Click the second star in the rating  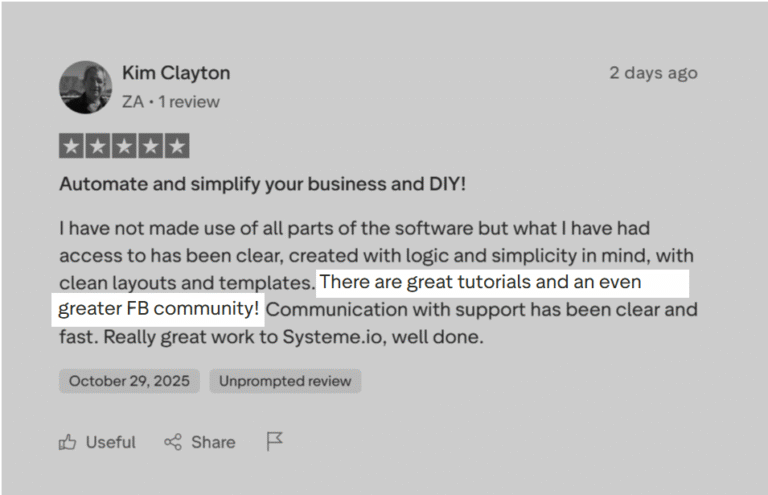pos(98,146)
